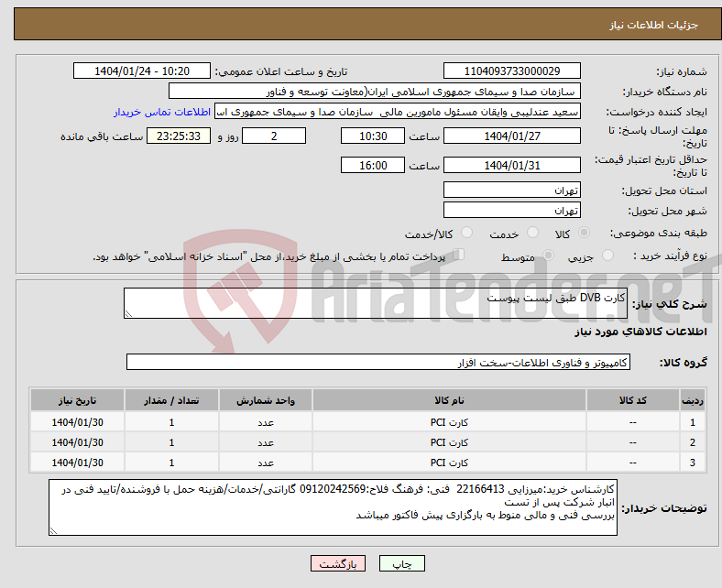Click the عدد unit in row 3

[266, 463]
